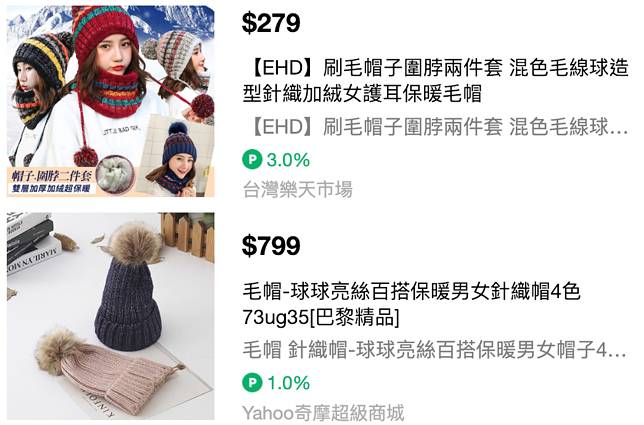This screenshot has height=425, width=644.
Task: Open the 毛帽-球球亮絲百搭保暖 product title
Action: point(412,304)
